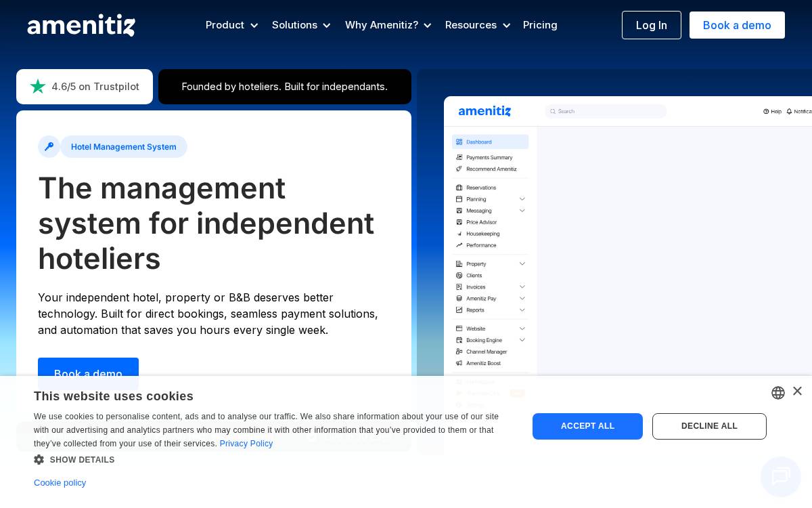
Task: Click the Clients icon in the sidebar
Action: click(459, 276)
